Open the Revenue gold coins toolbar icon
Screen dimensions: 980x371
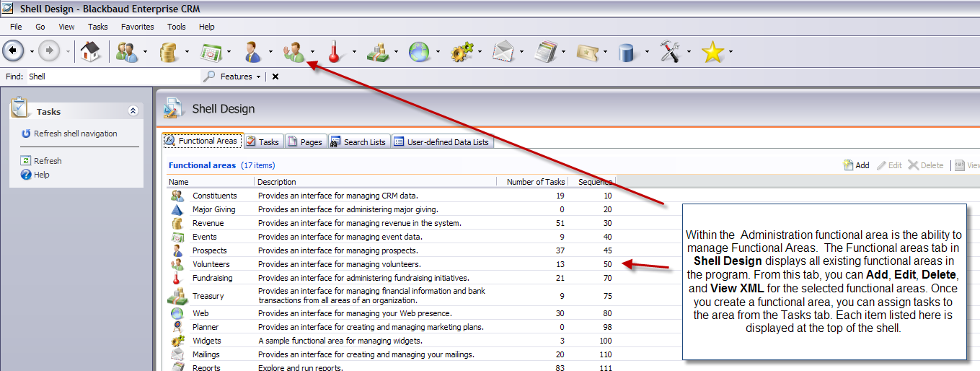tap(169, 51)
